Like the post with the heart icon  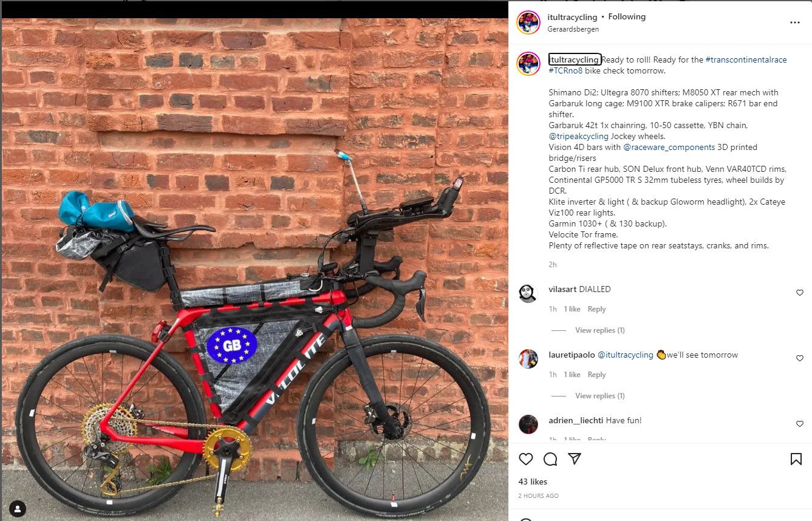[526, 459]
